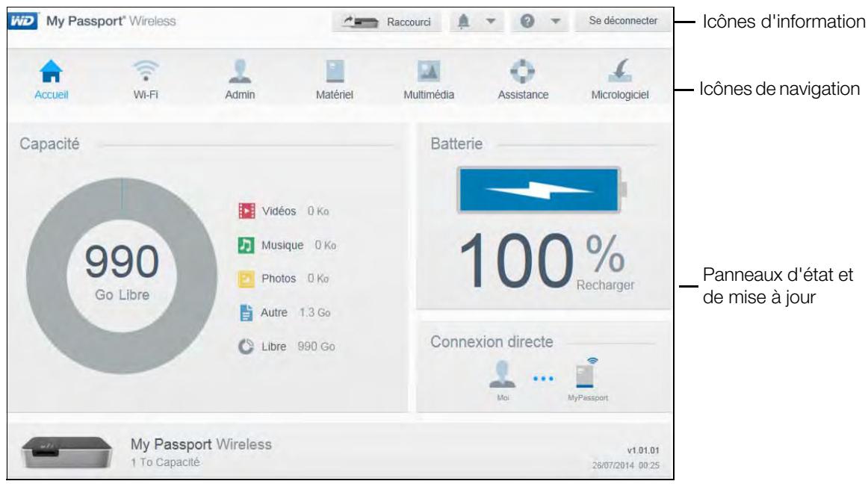This screenshot has height=484, width=868.
Task: Open the Micrologiciel firmware icon
Action: point(620,71)
